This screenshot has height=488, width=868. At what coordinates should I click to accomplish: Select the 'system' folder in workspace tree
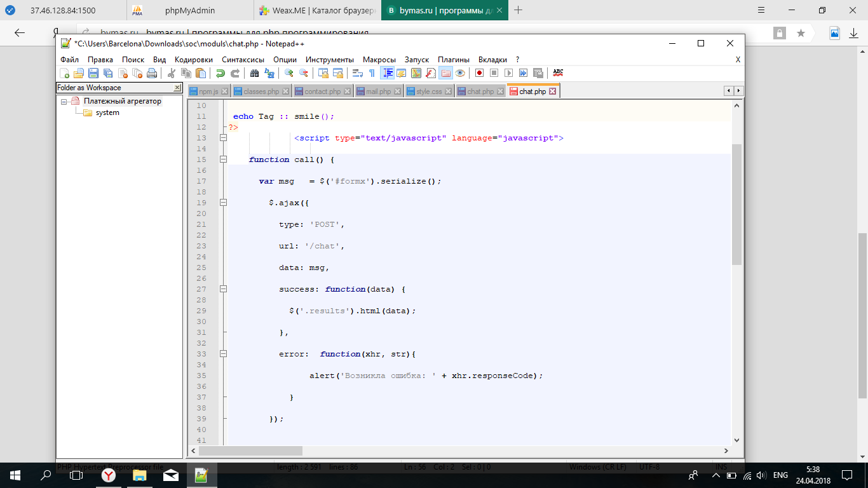pyautogui.click(x=107, y=112)
